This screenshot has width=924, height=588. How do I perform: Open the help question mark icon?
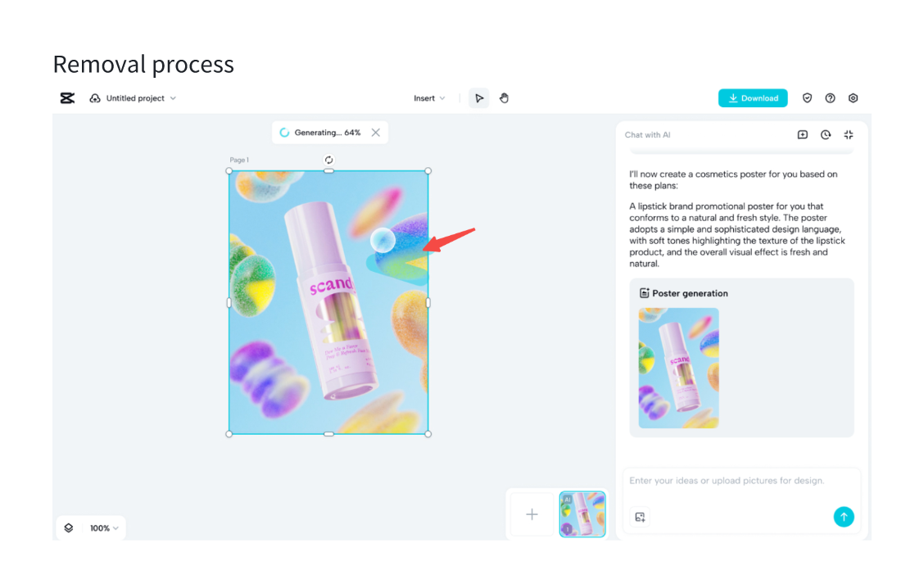click(830, 98)
